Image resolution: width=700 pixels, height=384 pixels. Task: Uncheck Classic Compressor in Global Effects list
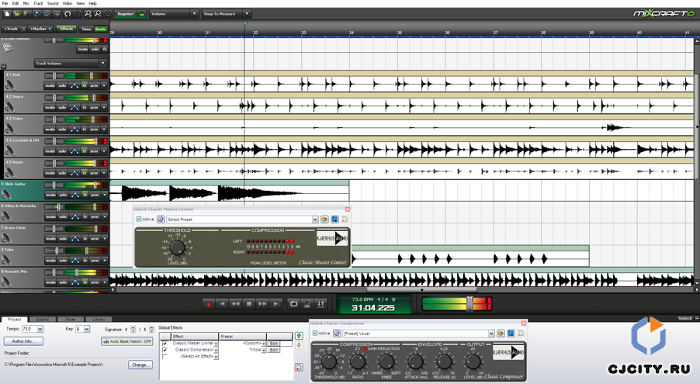click(165, 350)
